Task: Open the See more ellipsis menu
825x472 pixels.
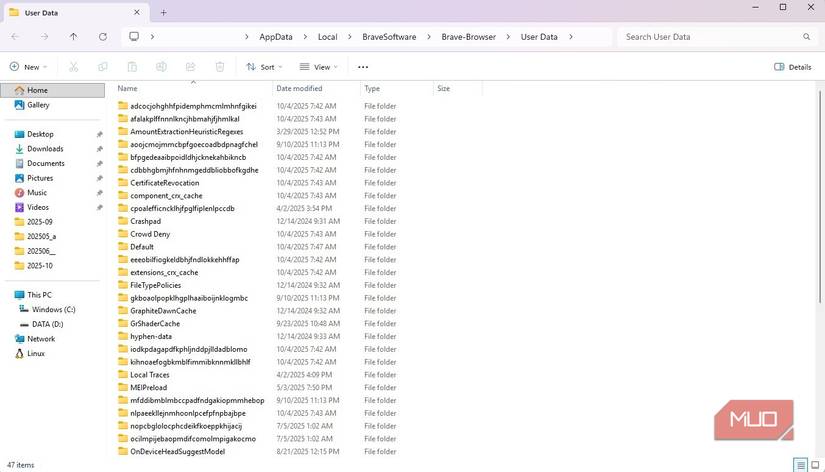Action: tap(363, 67)
